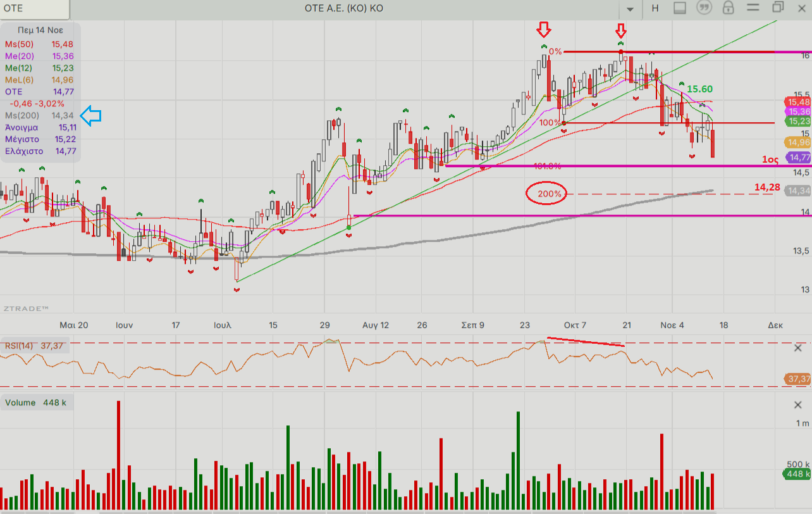Select the MeL(6) legend row
The image size is (812, 514).
[x=40, y=80]
